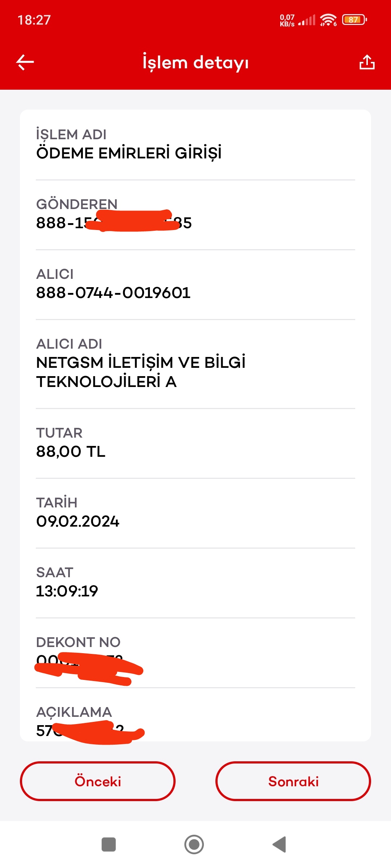The width and height of the screenshot is (391, 868).
Task: Tap the share icon in the header
Action: tap(367, 62)
